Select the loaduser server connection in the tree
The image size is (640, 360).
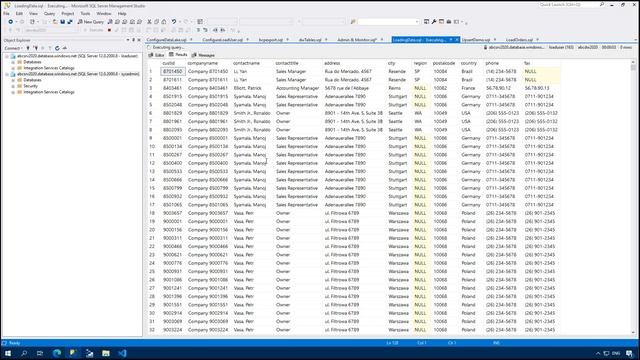click(77, 56)
